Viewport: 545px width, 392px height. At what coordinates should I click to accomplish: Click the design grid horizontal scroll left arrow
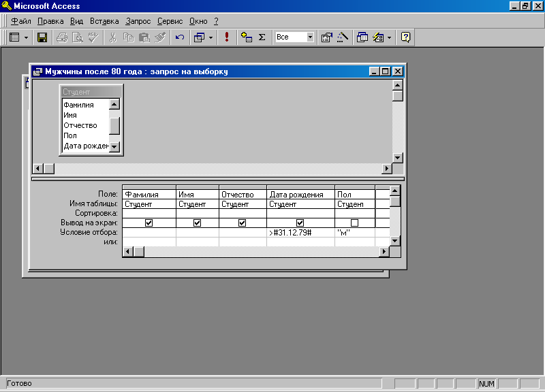128,251
